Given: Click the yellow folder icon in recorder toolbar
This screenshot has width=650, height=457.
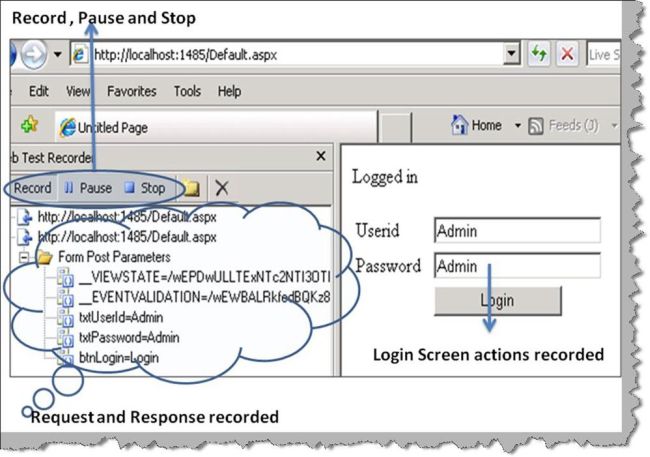Looking at the screenshot, I should pyautogui.click(x=191, y=188).
